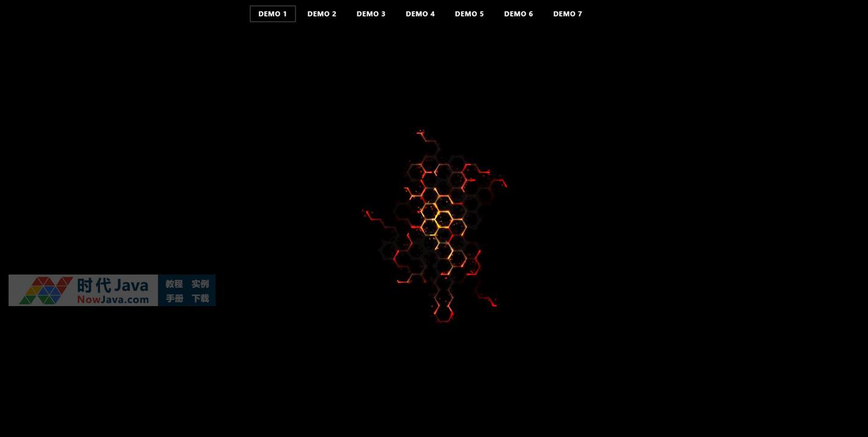
Task: Click 手册 in the banner
Action: [174, 298]
